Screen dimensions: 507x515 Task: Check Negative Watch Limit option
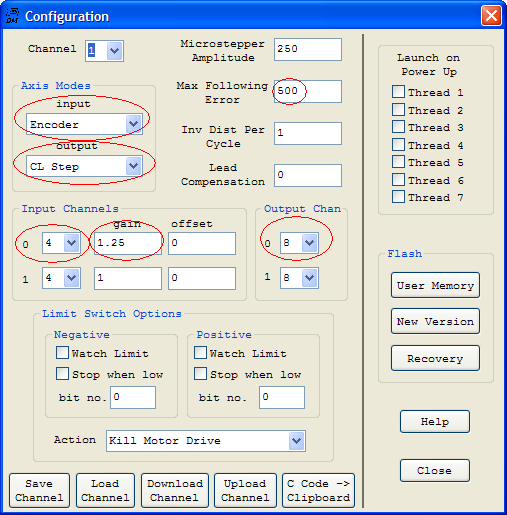(x=62, y=353)
